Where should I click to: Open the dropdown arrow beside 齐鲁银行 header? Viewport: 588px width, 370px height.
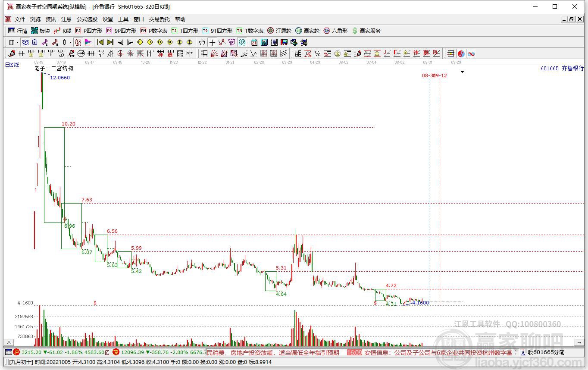coord(462,72)
